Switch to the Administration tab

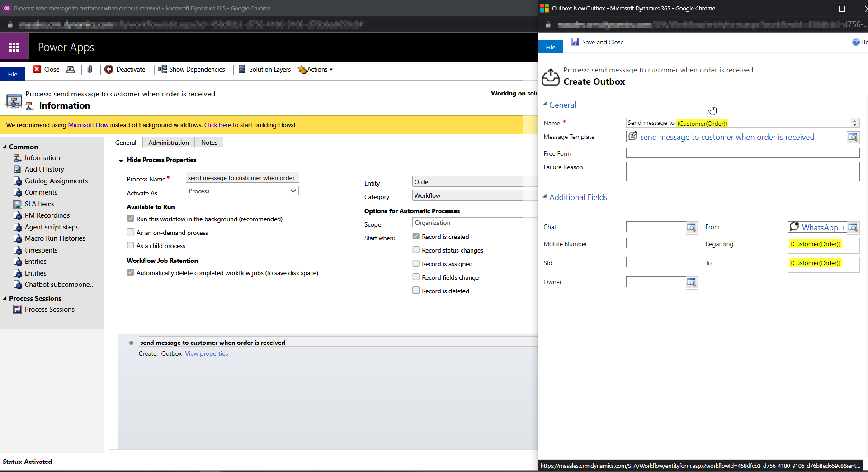click(x=168, y=142)
